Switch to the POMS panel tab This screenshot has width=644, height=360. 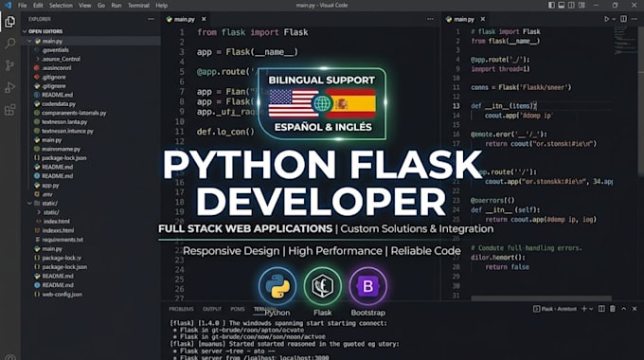pyautogui.click(x=238, y=309)
